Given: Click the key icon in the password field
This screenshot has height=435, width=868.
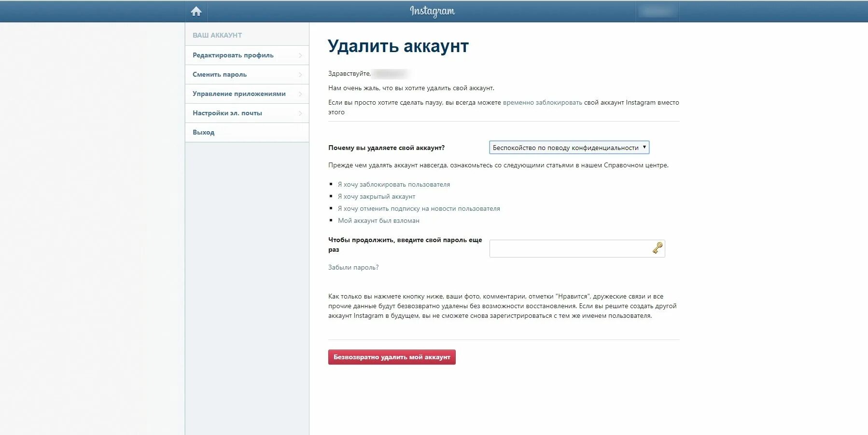Looking at the screenshot, I should (657, 248).
